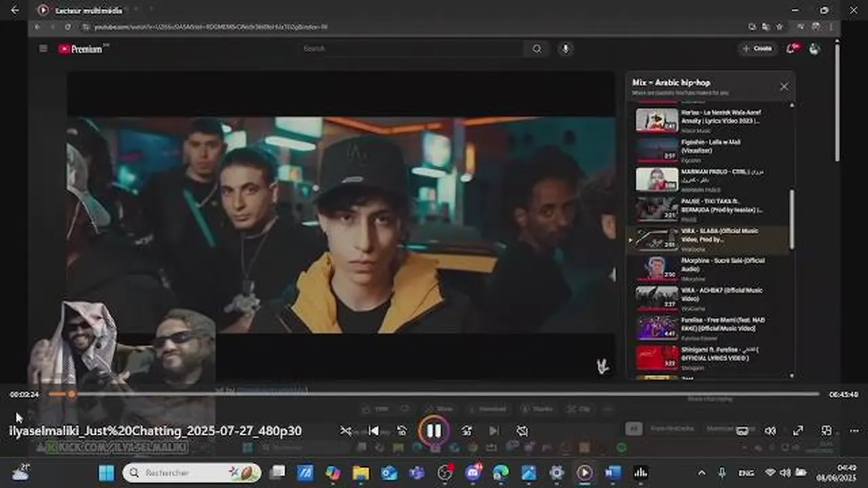Open Outlook from the taskbar
The image size is (868, 488).
click(x=389, y=472)
